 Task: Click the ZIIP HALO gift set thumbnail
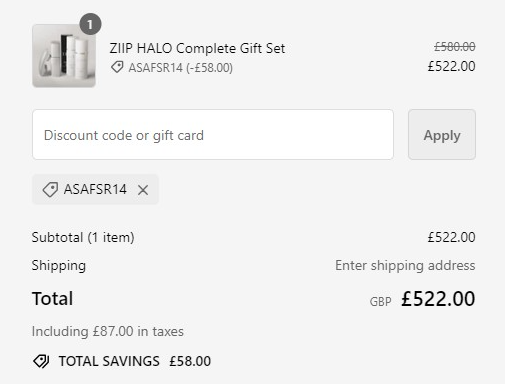pyautogui.click(x=64, y=56)
